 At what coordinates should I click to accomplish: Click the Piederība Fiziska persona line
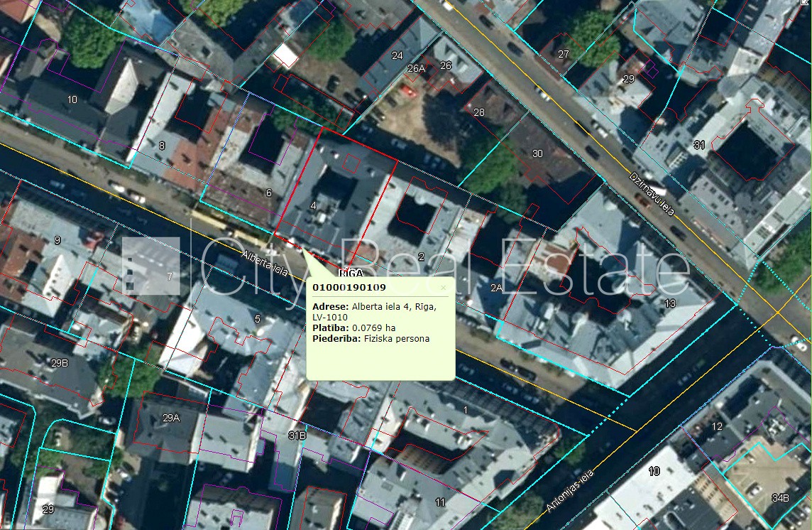point(371,339)
